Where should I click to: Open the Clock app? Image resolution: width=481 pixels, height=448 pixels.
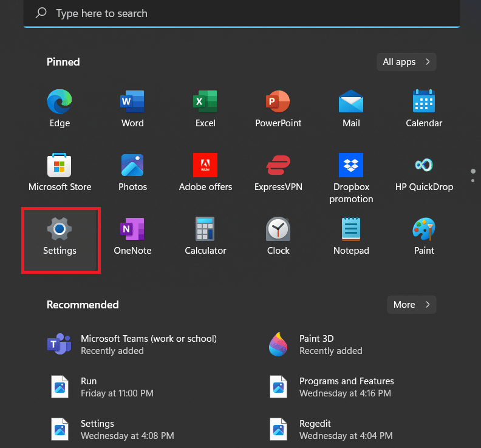(x=278, y=236)
